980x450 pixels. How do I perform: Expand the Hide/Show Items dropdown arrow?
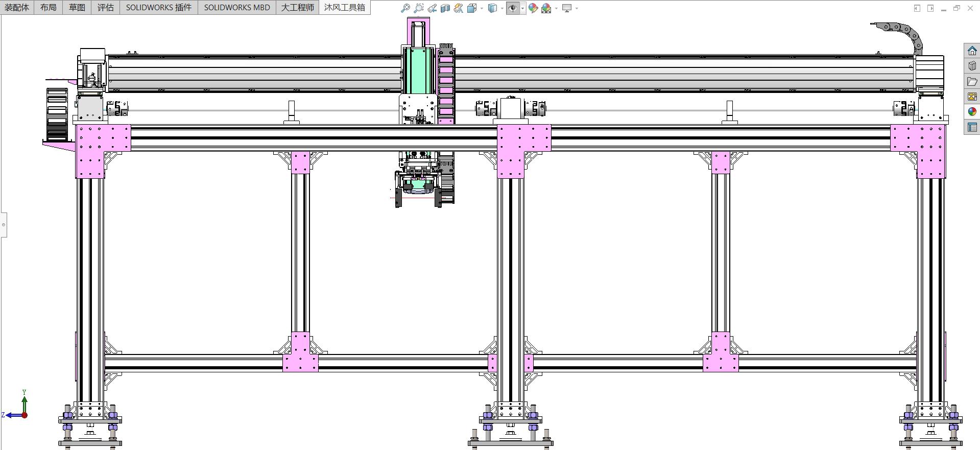[x=522, y=8]
